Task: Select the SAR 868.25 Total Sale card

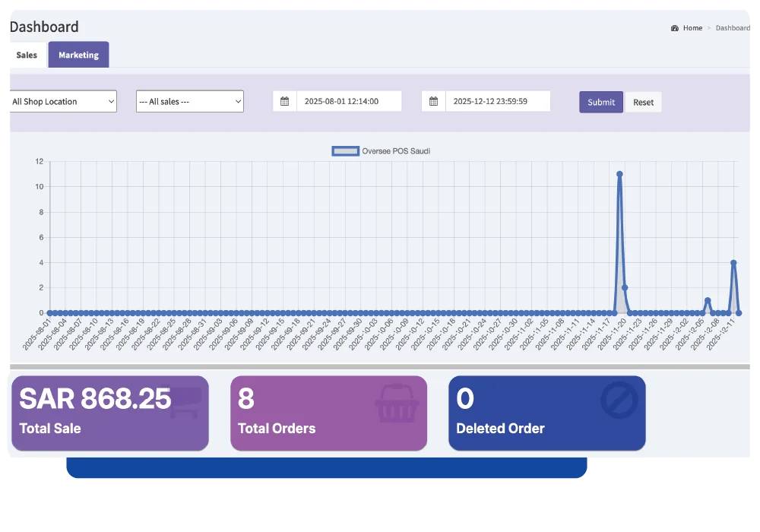Action: pyautogui.click(x=109, y=413)
